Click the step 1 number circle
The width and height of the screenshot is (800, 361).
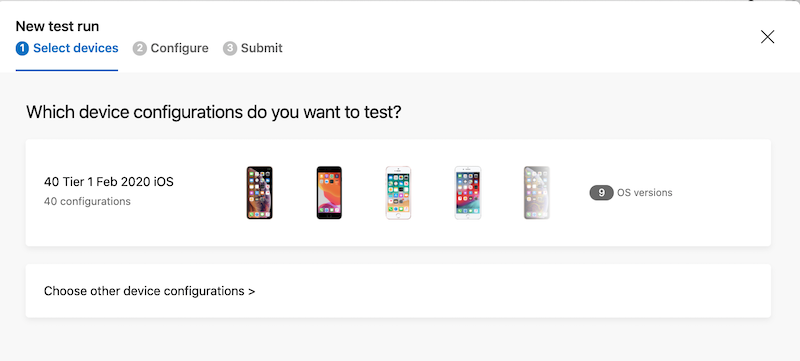22,48
